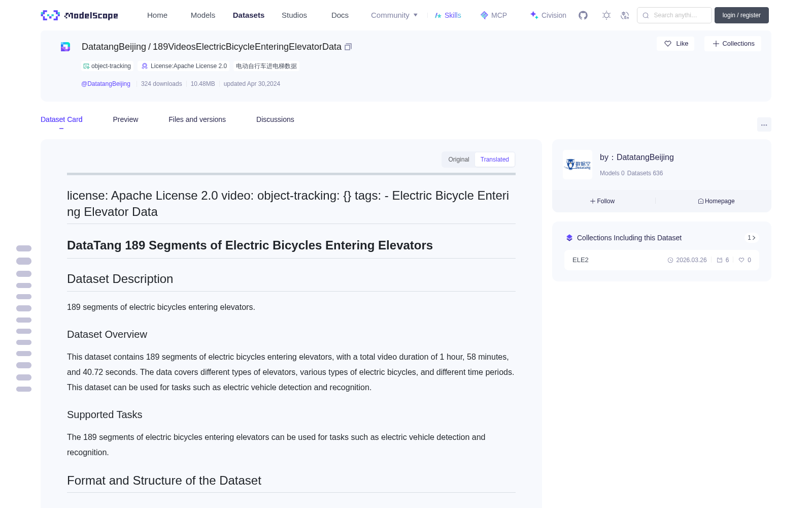Open Civision from the navigation bar
812x508 pixels.
(548, 15)
